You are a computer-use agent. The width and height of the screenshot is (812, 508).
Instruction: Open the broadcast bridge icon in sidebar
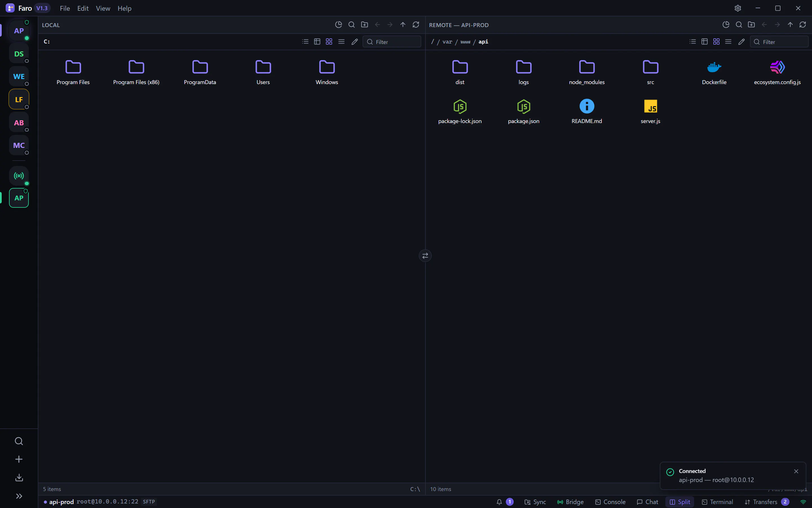pyautogui.click(x=19, y=176)
